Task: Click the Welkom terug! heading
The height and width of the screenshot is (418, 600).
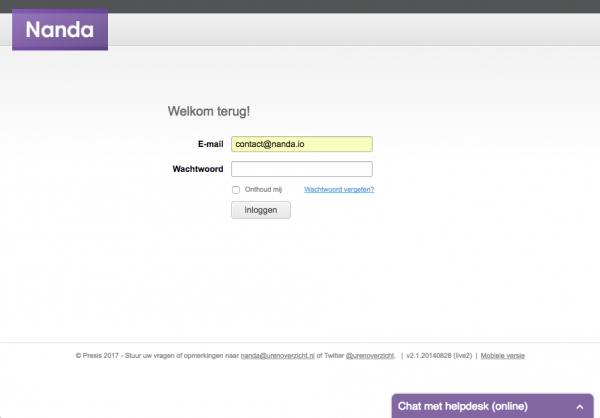Action: (209, 111)
